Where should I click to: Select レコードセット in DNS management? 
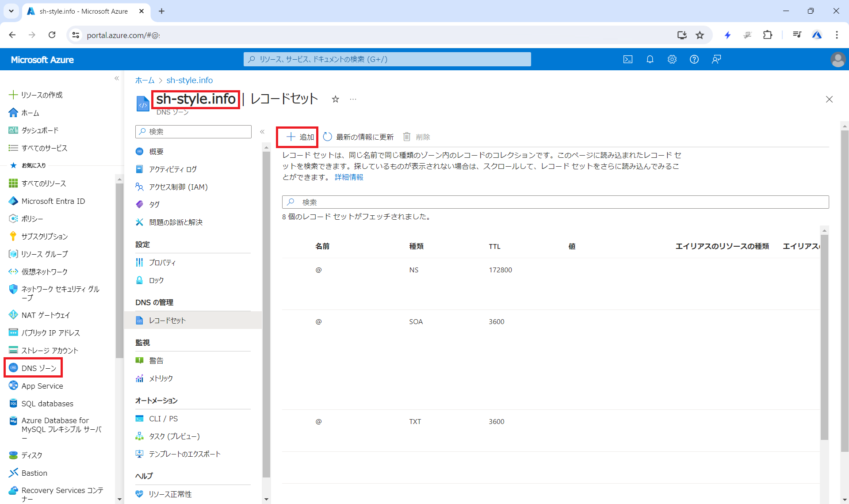pyautogui.click(x=193, y=320)
